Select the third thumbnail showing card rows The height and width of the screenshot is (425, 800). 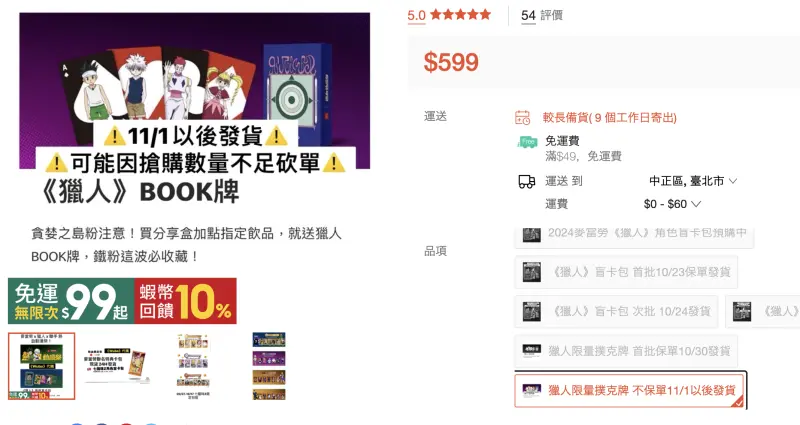coord(193,366)
